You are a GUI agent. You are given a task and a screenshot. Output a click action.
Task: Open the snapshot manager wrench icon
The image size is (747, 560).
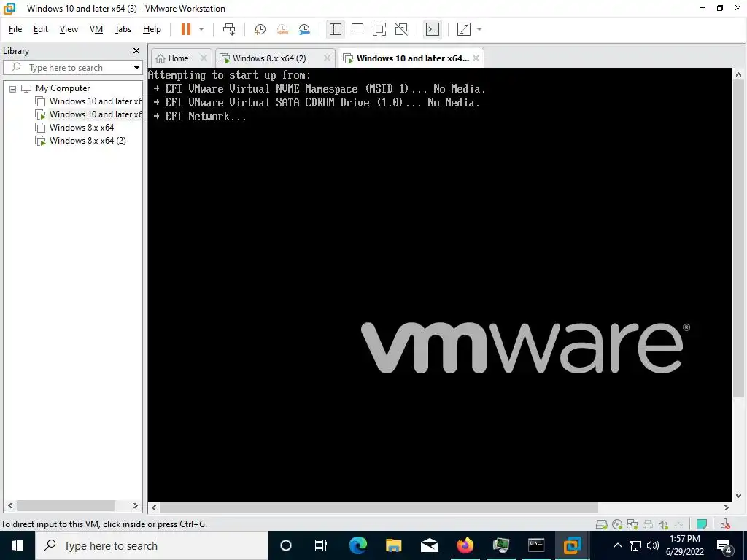(304, 29)
